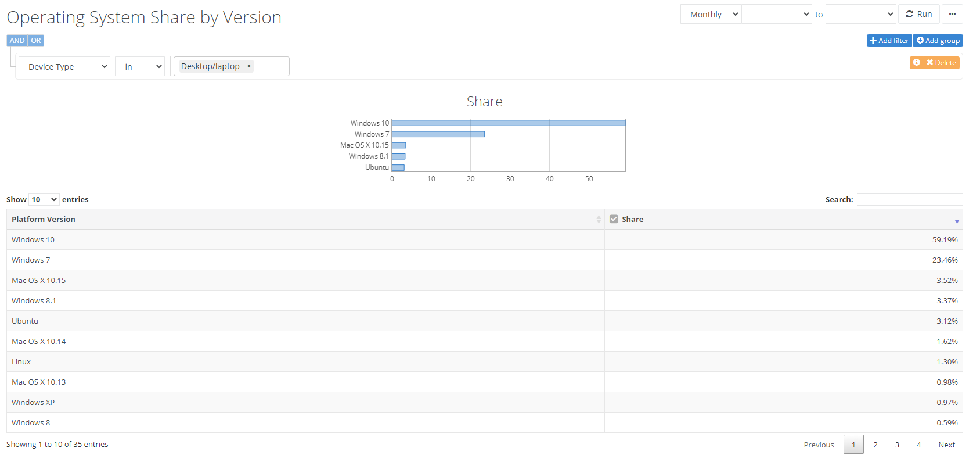Click the 3.52% share value
The image size is (980, 455).
(x=947, y=280)
